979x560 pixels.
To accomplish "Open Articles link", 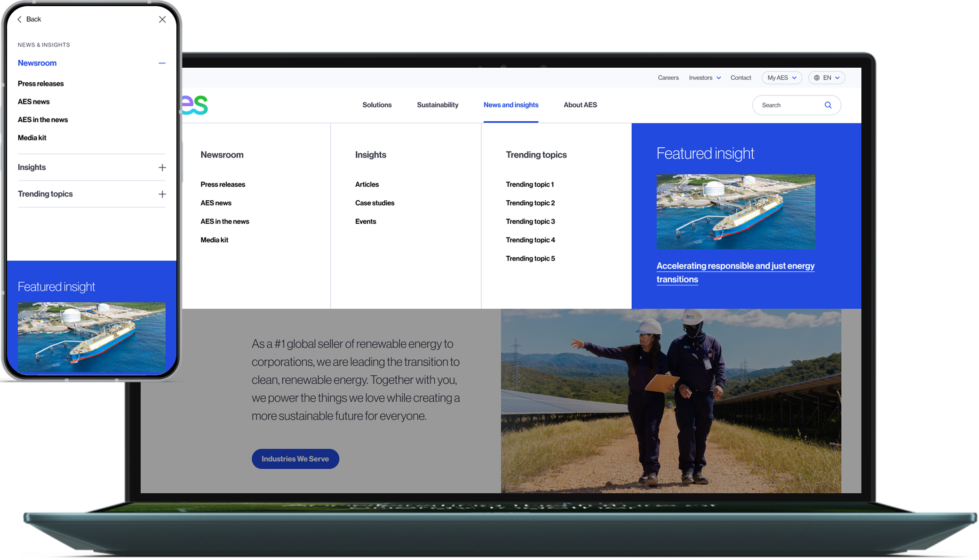I will pyautogui.click(x=367, y=184).
